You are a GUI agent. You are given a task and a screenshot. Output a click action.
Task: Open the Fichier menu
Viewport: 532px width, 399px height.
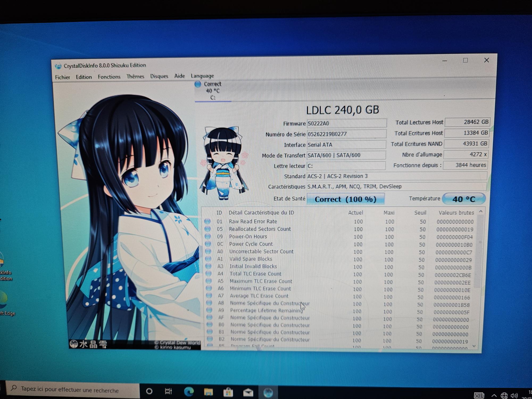point(63,77)
